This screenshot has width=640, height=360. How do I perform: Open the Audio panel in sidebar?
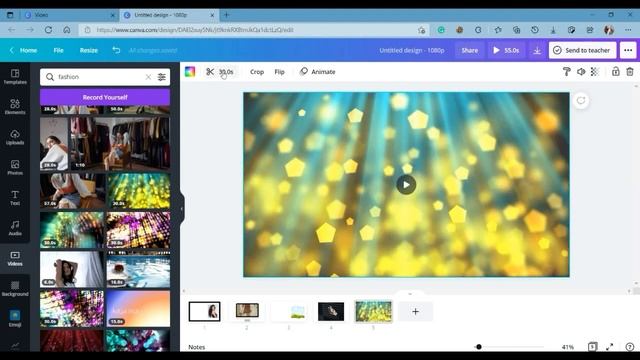(15, 228)
